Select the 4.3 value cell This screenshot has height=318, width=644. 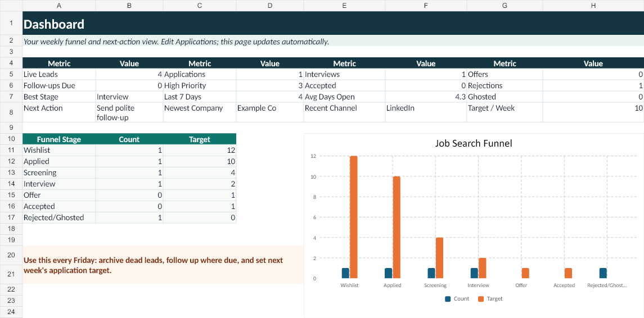(x=426, y=97)
